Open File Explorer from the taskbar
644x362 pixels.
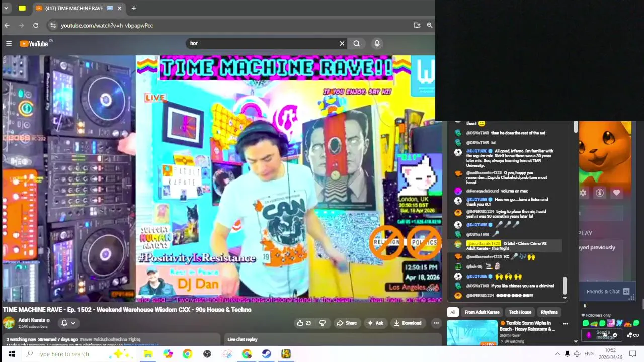click(x=148, y=354)
